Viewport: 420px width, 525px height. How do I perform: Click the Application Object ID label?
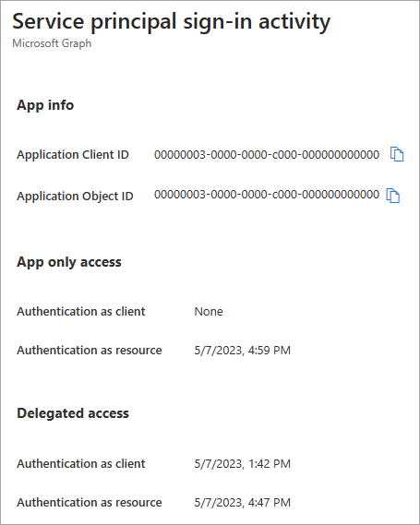click(75, 196)
